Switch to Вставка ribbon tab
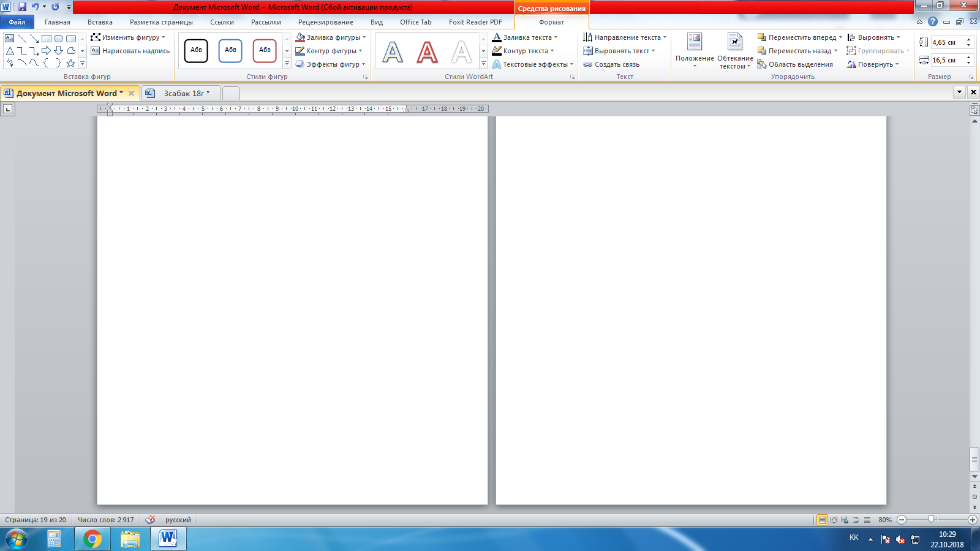The height and width of the screenshot is (551, 980). point(100,22)
